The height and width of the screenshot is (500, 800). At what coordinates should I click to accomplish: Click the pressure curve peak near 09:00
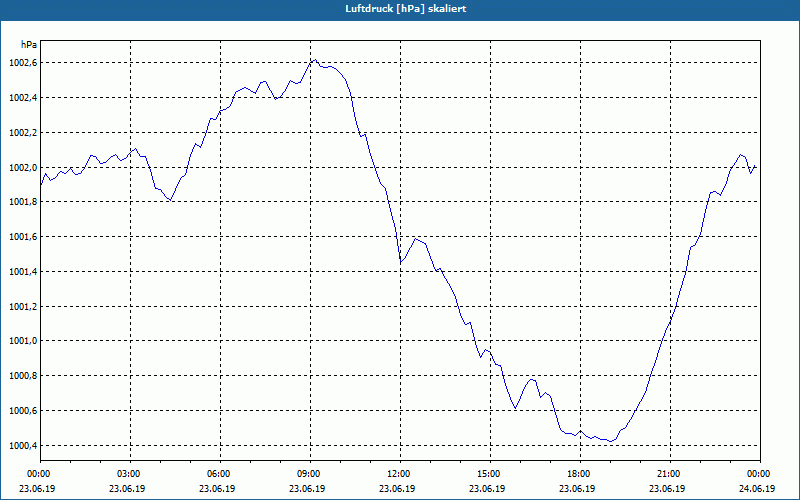coord(315,60)
